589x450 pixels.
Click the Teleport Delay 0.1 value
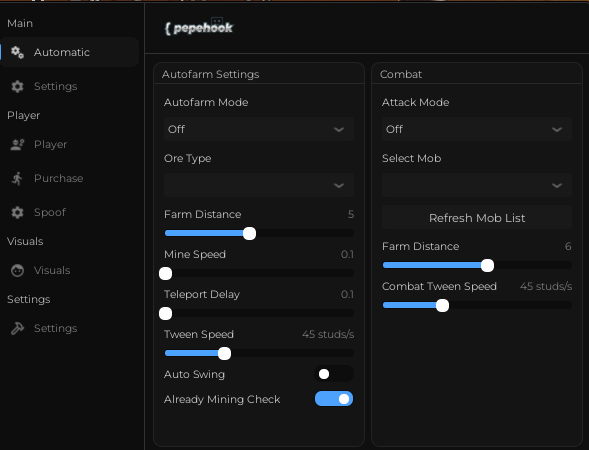pos(347,294)
